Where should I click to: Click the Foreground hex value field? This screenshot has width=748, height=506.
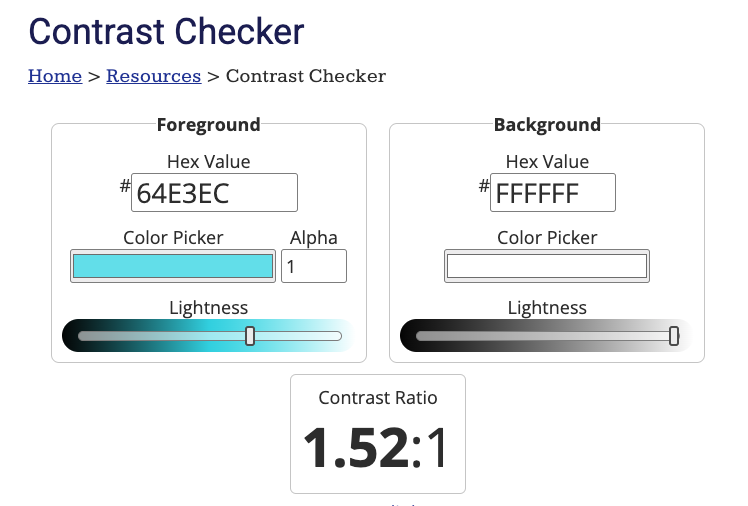pos(214,193)
